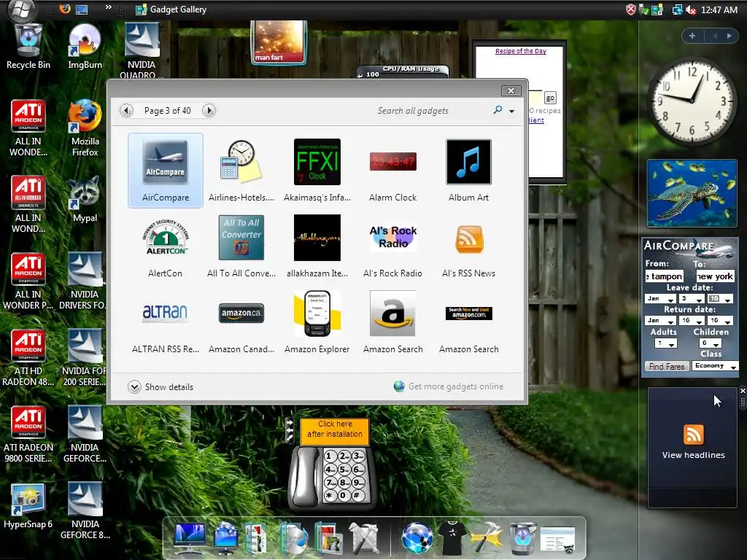Select the AlertCon gadget
Screen dimensions: 747x560
(166, 246)
